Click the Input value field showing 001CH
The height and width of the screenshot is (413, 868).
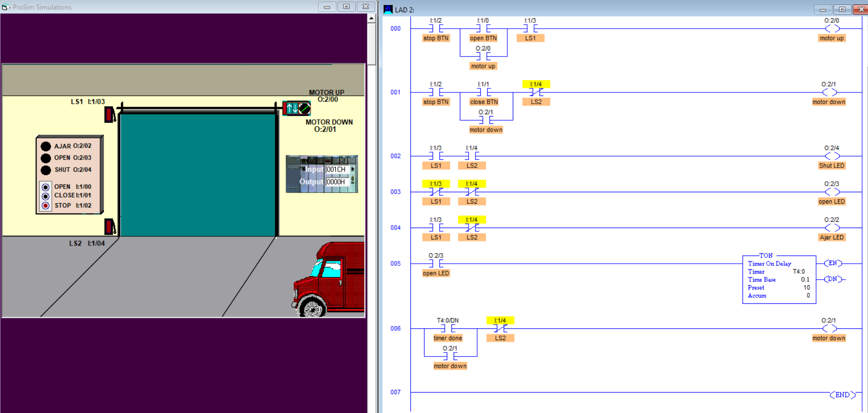point(337,169)
